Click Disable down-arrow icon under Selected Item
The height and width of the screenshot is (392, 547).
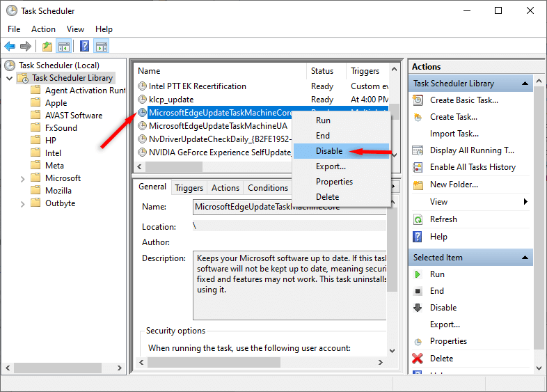tap(418, 308)
